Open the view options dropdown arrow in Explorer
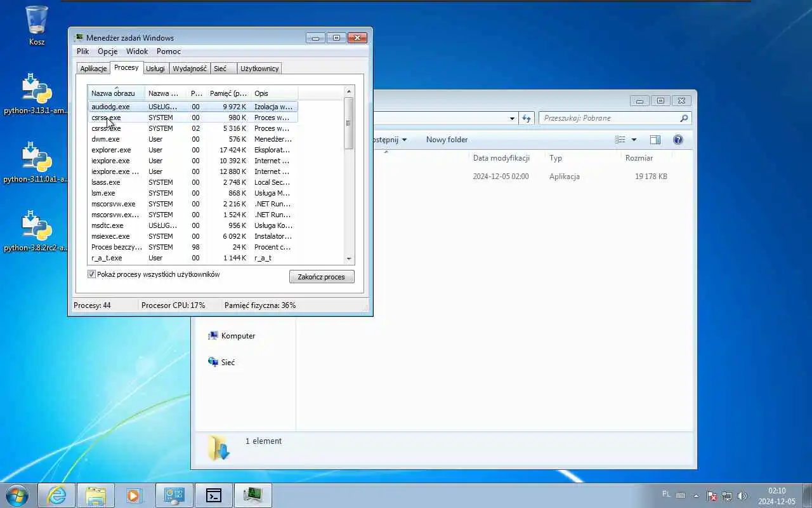Viewport: 812px width, 508px height. point(634,140)
